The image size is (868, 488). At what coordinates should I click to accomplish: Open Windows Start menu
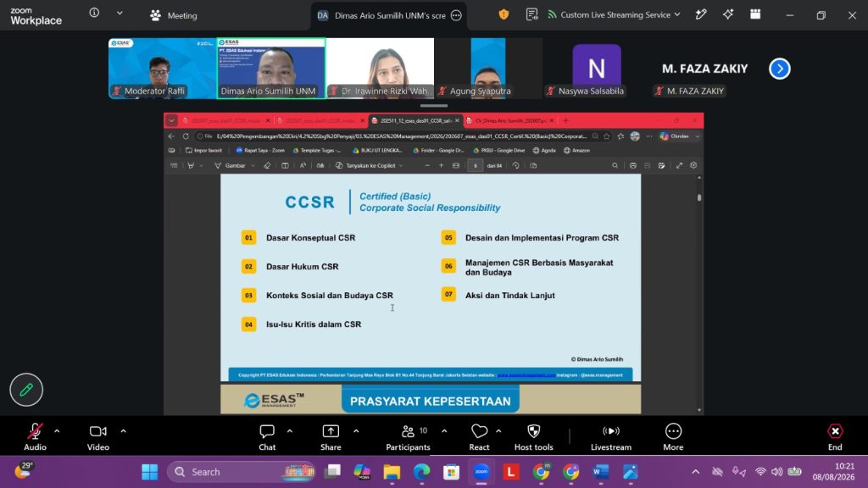click(149, 472)
